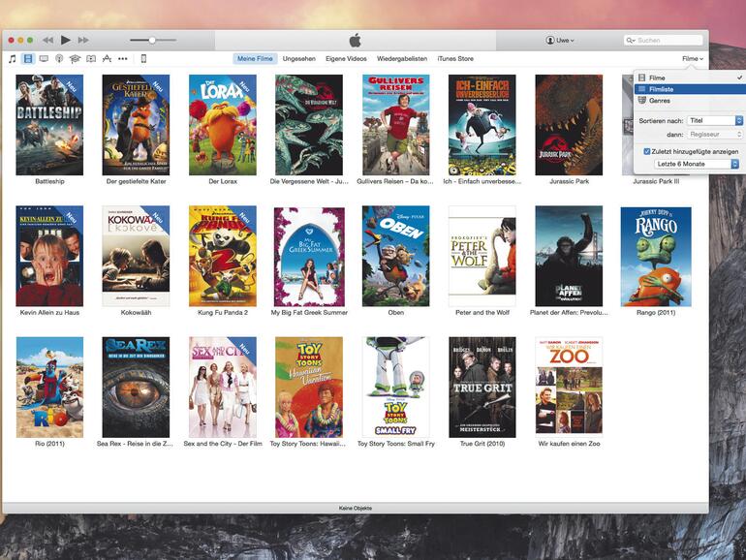Open the Music library icon

coord(13,58)
